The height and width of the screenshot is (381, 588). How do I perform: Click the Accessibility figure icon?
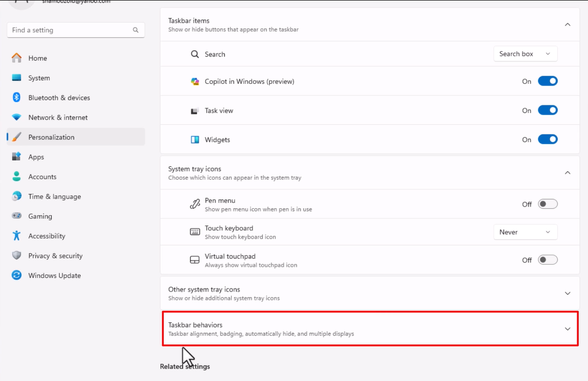point(17,236)
